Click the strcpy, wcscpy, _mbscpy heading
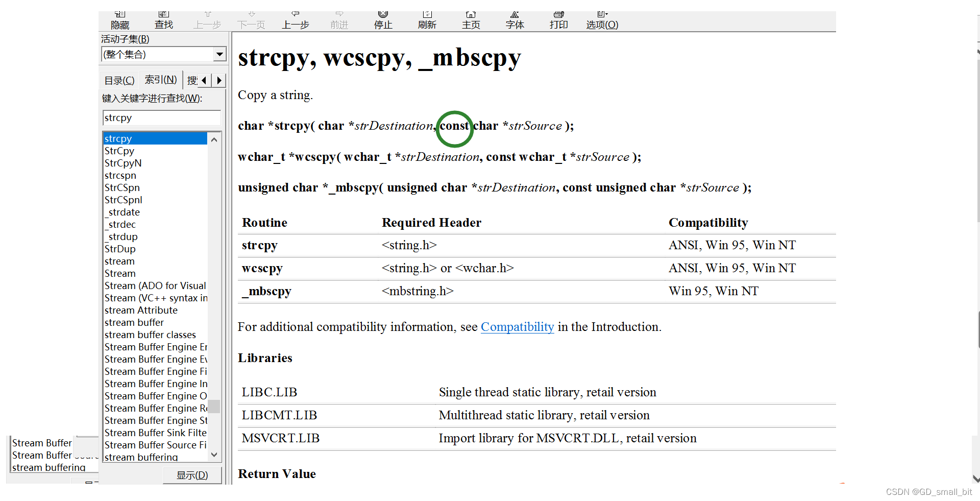 click(x=379, y=58)
